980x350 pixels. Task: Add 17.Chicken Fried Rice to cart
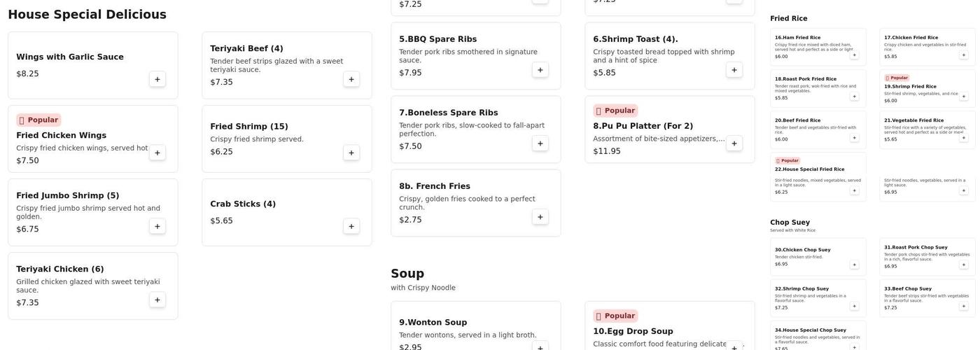click(964, 55)
